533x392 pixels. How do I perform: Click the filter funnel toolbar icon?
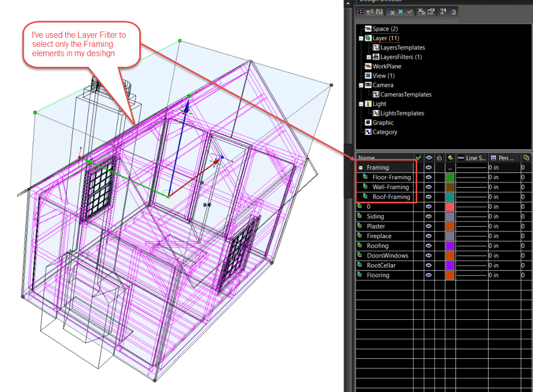(370, 12)
